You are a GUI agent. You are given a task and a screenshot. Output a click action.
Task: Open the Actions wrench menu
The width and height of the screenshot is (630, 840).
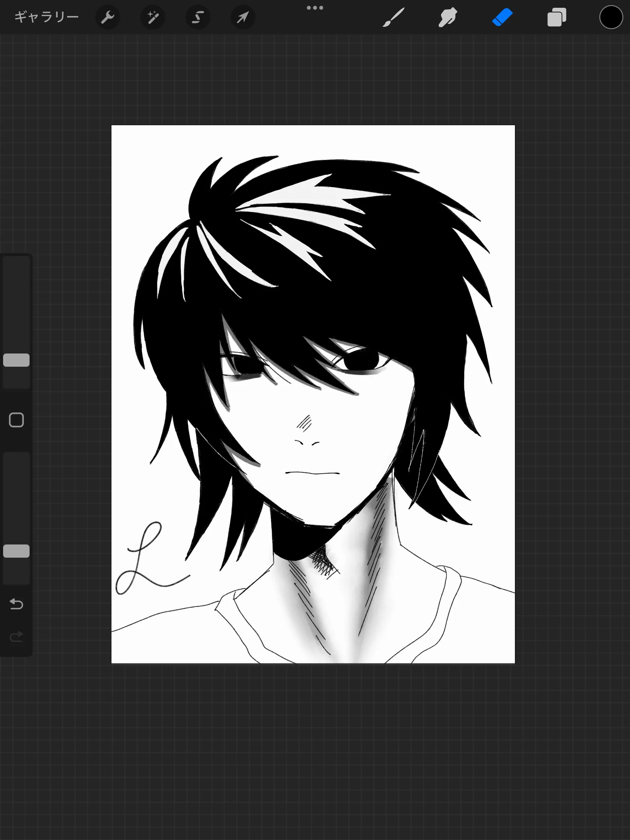coord(108,17)
